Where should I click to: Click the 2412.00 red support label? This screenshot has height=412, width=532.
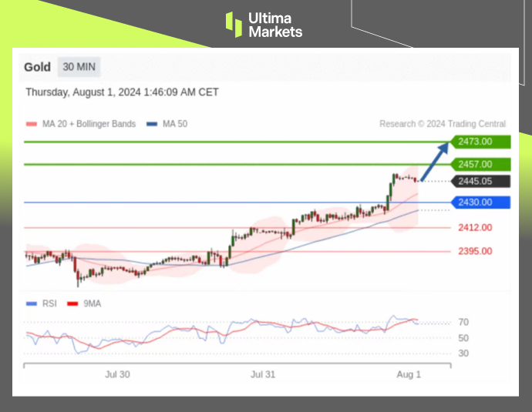point(474,228)
